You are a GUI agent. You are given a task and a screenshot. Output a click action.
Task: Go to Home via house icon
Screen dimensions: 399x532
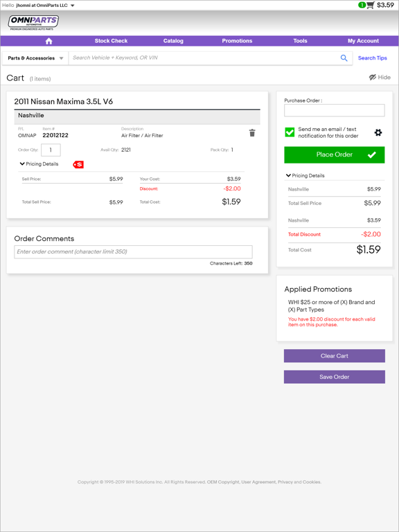(x=49, y=41)
